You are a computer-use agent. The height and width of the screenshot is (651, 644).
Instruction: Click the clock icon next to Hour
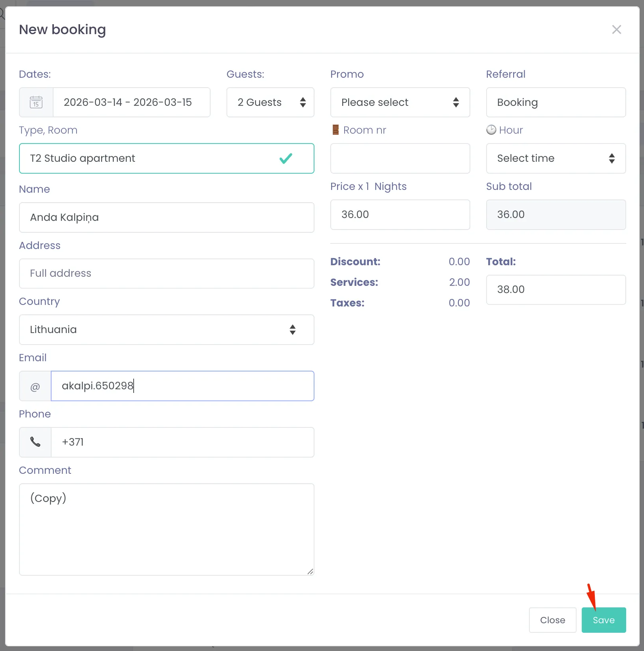click(x=491, y=130)
